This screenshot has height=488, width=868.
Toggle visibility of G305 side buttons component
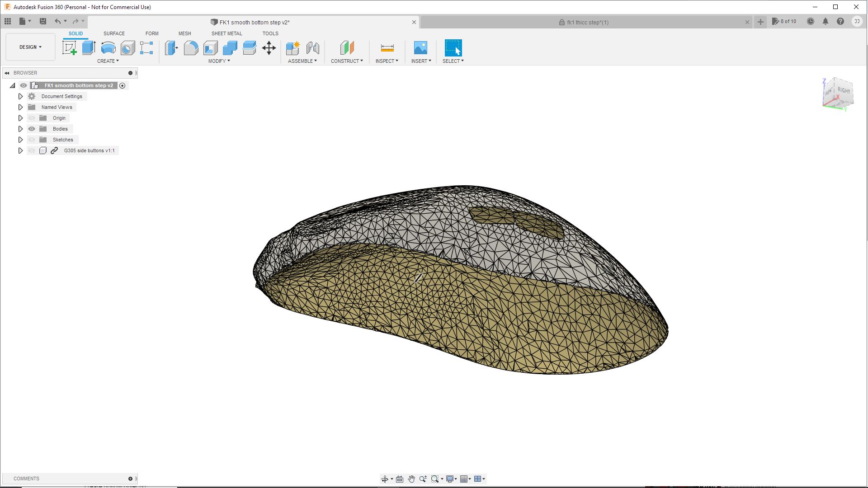coord(32,150)
